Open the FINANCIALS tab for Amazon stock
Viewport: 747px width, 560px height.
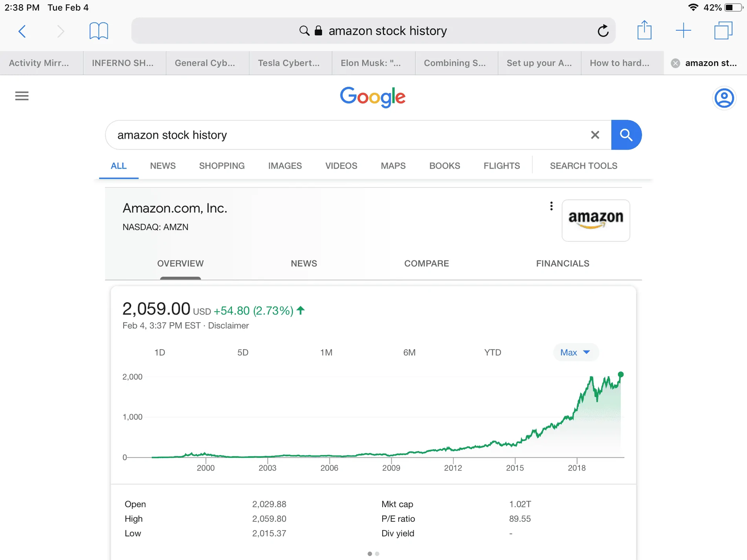[563, 263]
